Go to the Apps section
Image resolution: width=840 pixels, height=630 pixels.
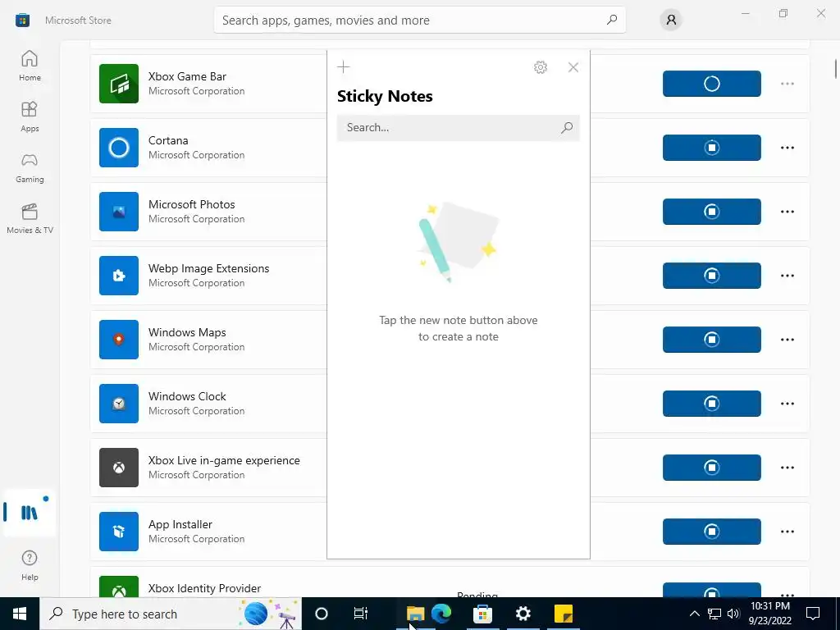(x=30, y=116)
